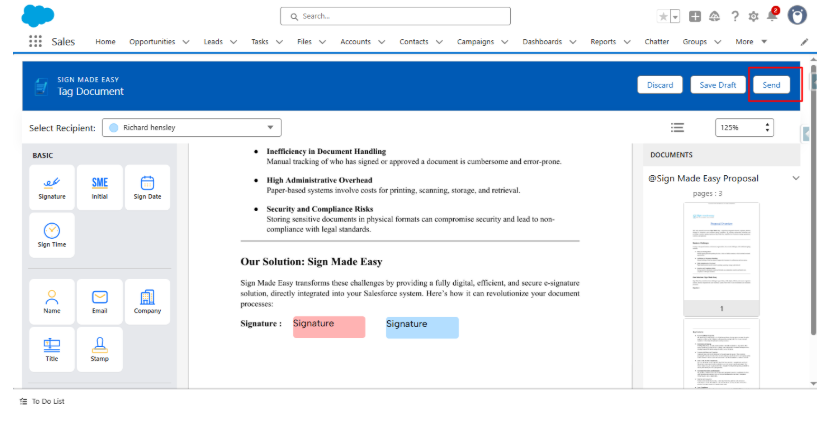
Task: Expand the Campaigns tab chevron
Action: [505, 42]
